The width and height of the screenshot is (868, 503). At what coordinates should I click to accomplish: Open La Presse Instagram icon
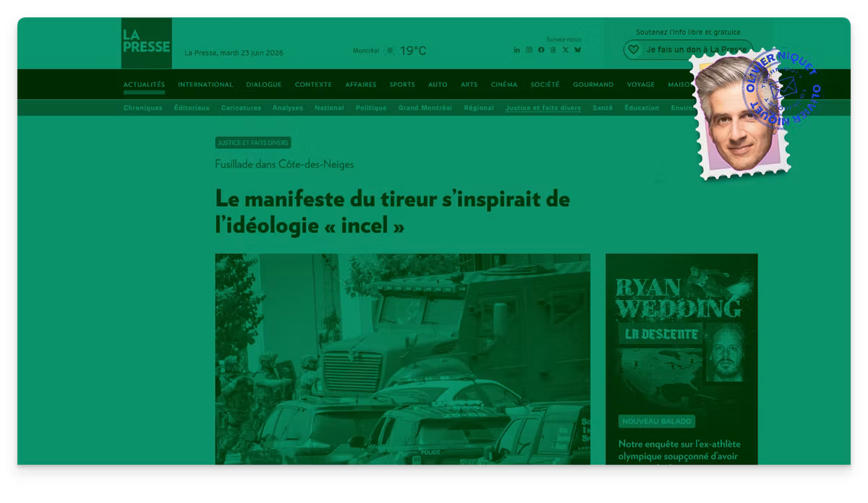tap(529, 50)
